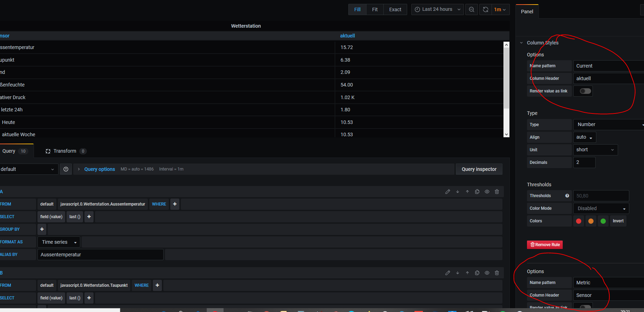Open the Align auto dropdown

click(x=584, y=137)
